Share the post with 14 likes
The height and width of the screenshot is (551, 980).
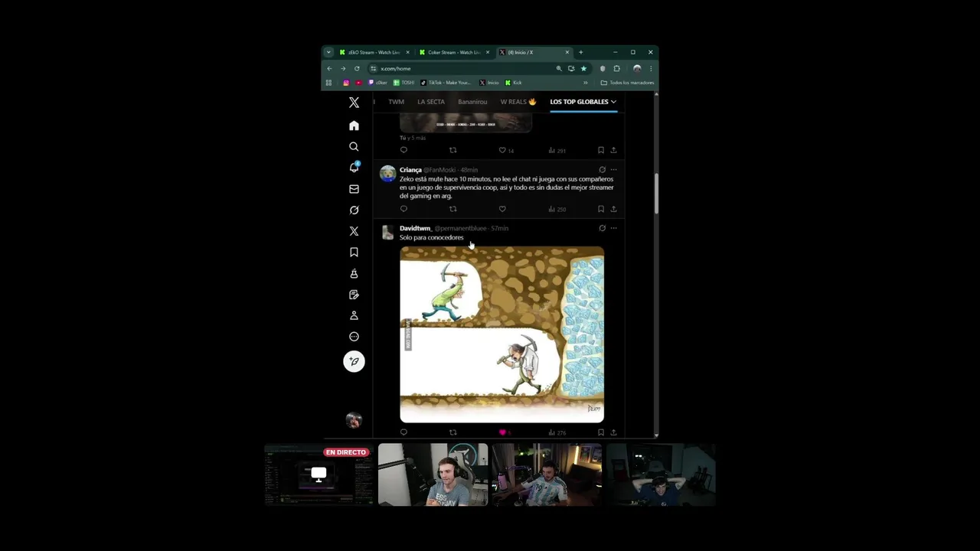[613, 150]
